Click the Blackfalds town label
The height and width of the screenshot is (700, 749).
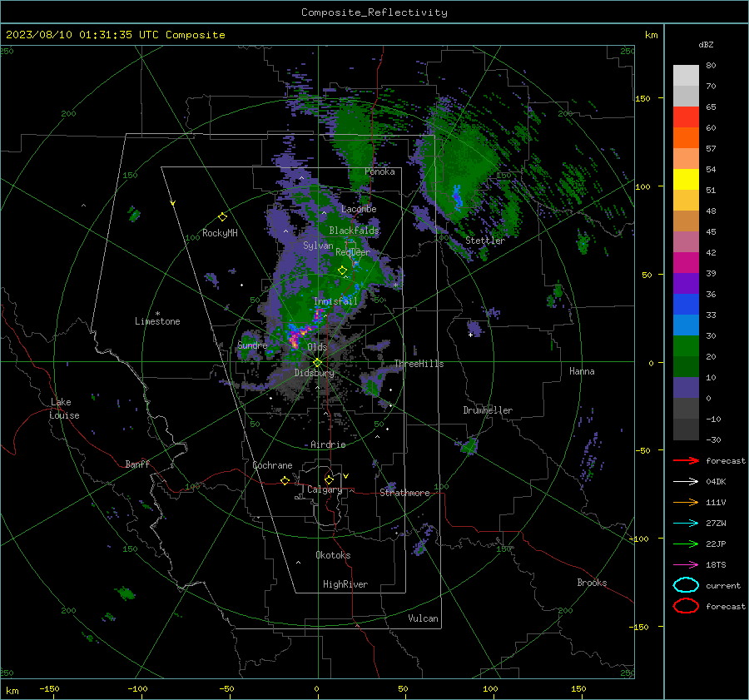354,231
